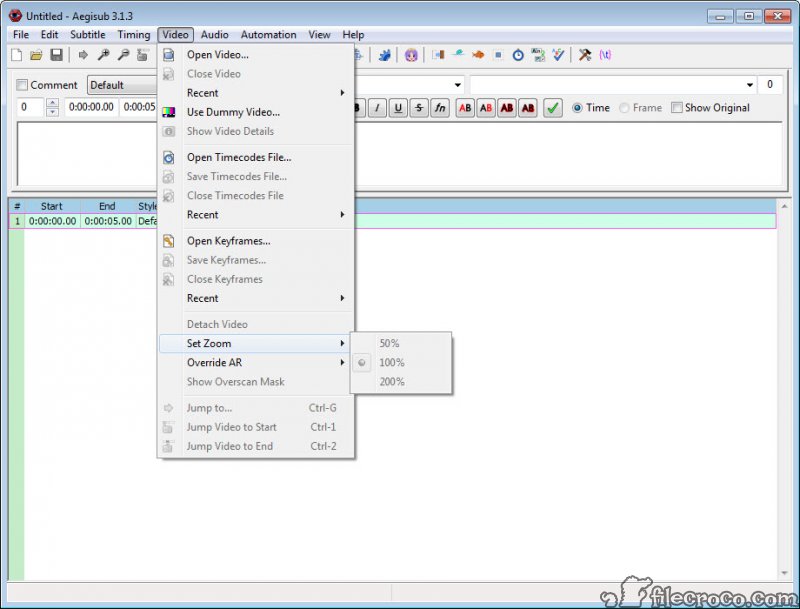This screenshot has height=609, width=800.
Task: Save subtitles using the floppy disk icon
Action: [x=56, y=55]
